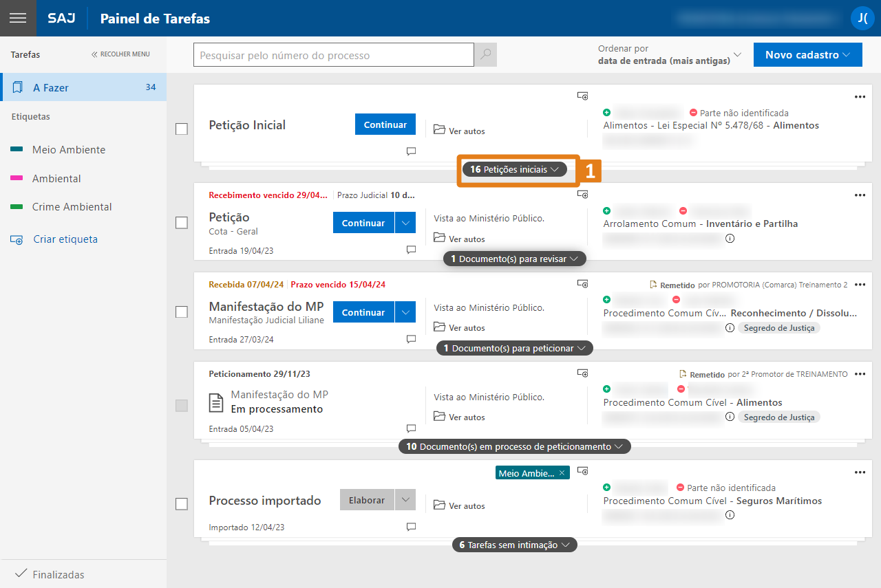Open the hamburger main menu
This screenshot has width=881, height=588.
click(x=18, y=18)
